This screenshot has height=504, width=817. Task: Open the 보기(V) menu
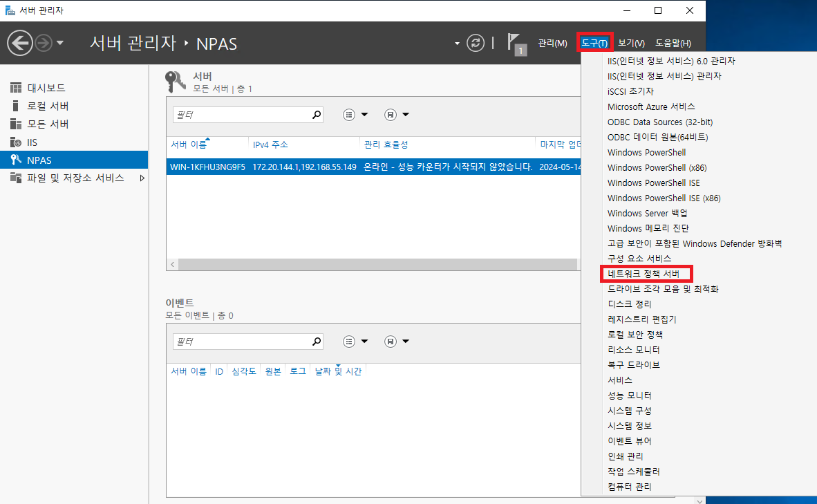[x=631, y=44]
